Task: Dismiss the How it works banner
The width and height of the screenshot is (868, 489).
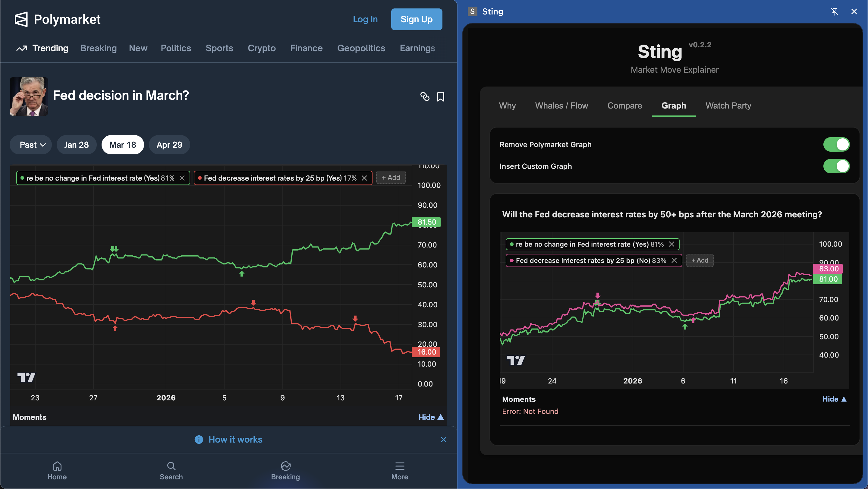Action: [443, 440]
